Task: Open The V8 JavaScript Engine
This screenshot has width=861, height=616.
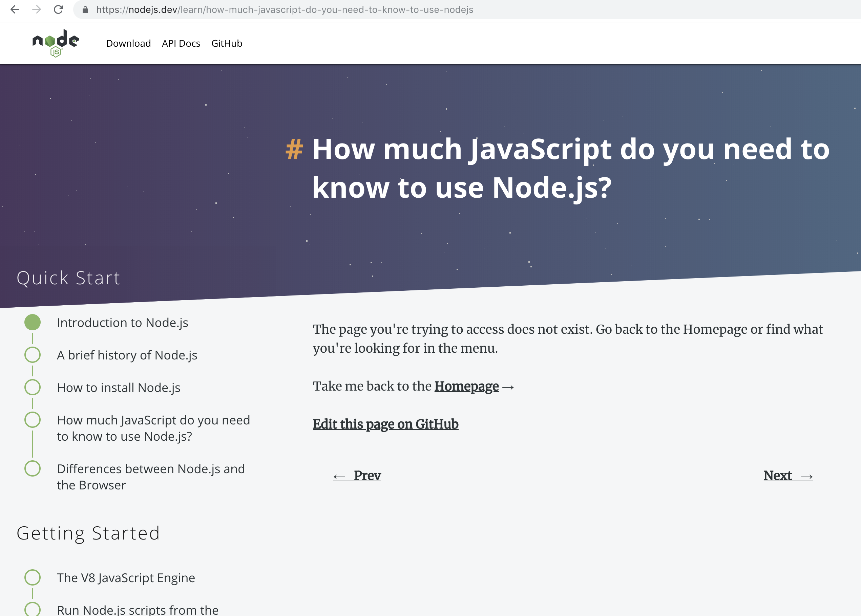Action: (x=126, y=578)
